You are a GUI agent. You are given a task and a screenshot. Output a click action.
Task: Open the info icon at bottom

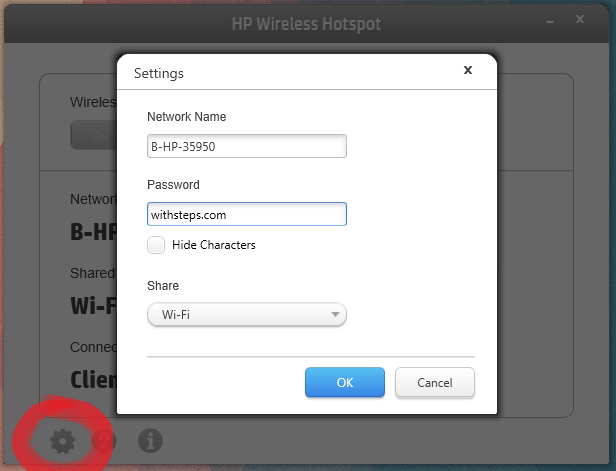tap(150, 441)
